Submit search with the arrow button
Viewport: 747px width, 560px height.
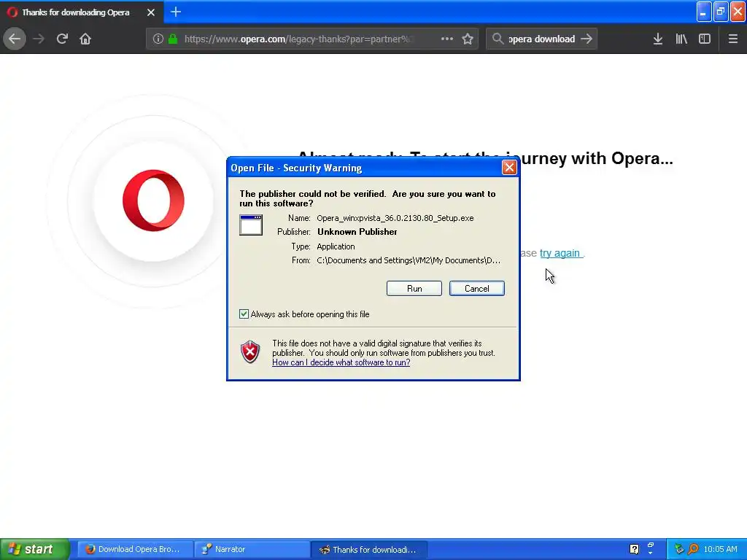point(587,39)
